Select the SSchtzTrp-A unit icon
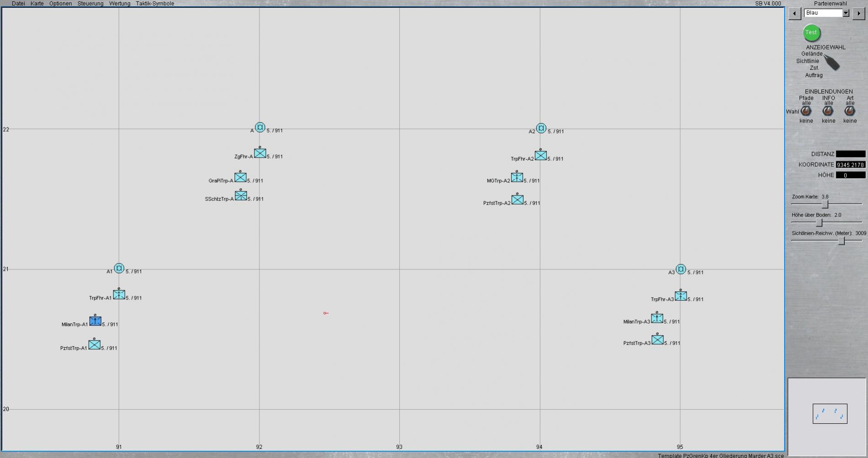868x458 pixels. [x=241, y=196]
